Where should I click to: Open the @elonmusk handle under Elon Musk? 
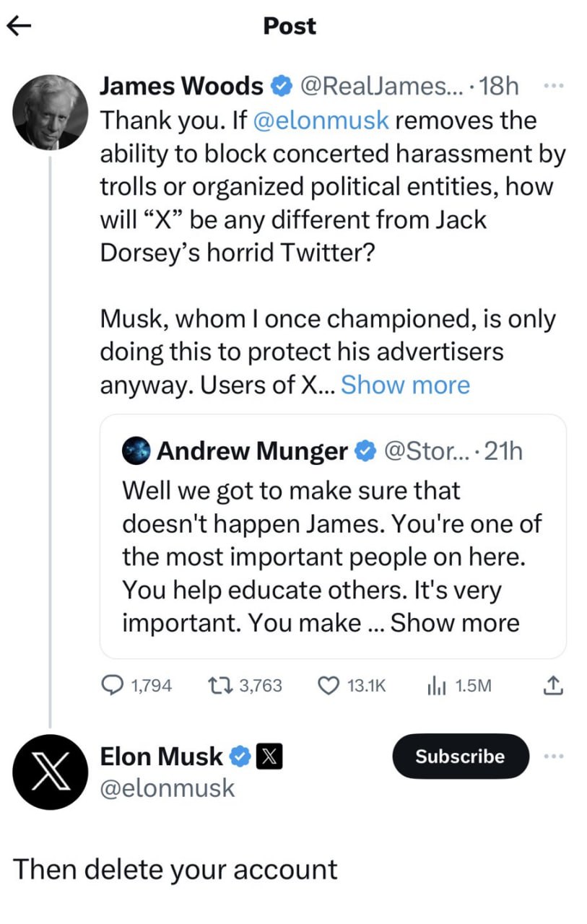point(168,787)
